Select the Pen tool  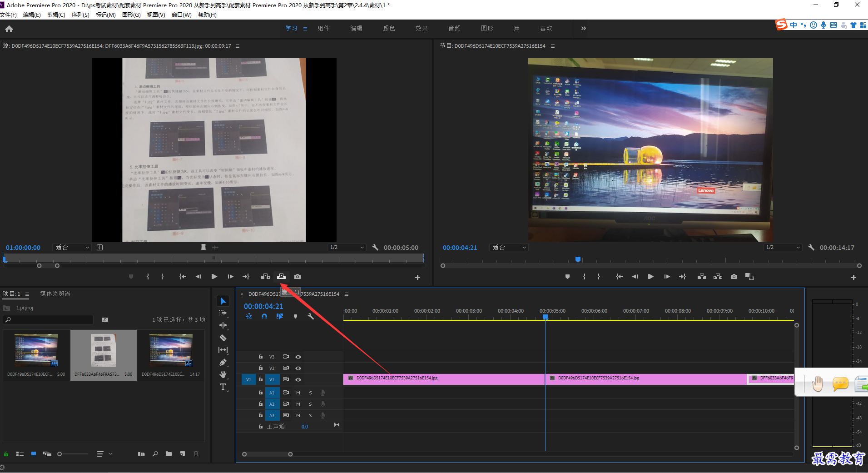click(223, 362)
